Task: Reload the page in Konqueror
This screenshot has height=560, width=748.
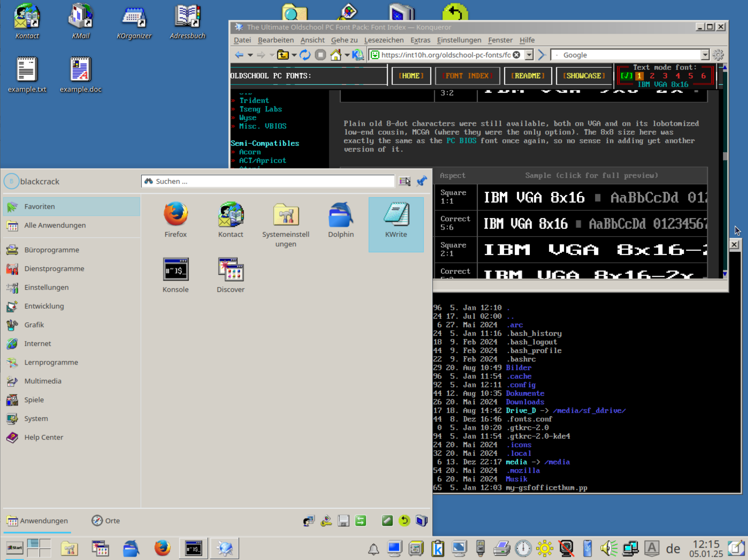Action: pos(305,55)
